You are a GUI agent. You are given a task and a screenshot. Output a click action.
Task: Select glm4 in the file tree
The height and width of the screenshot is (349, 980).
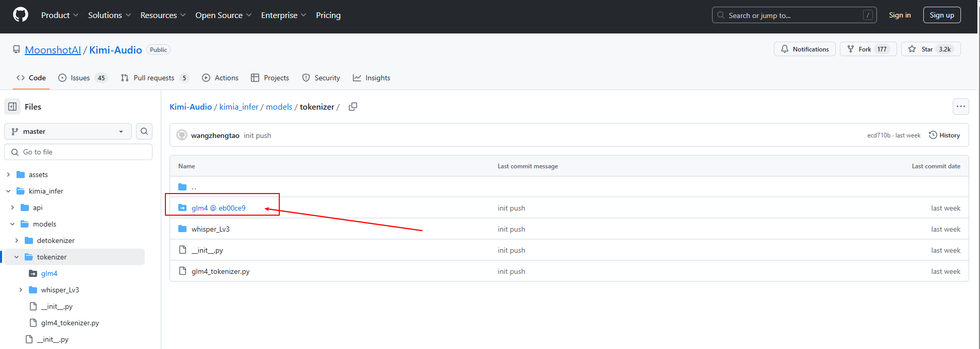point(49,273)
